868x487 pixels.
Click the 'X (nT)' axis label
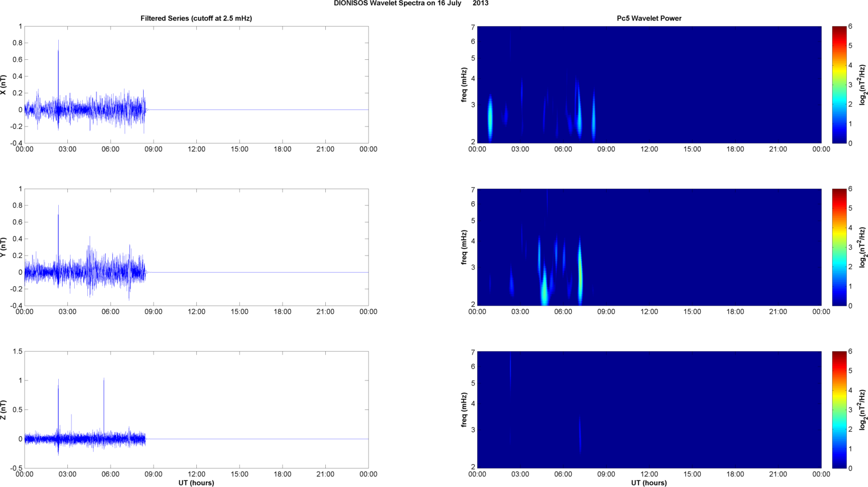click(3, 85)
